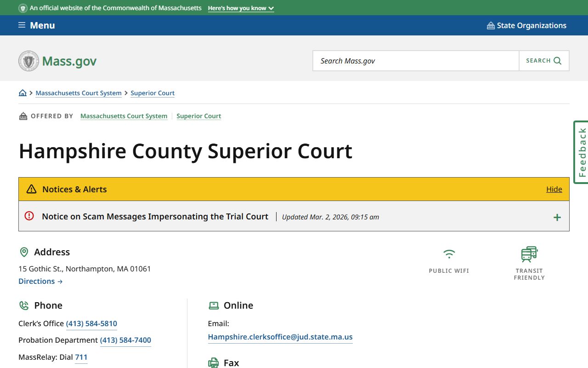Screen dimensions: 588x368
Task: Expand the scam messages notice with plus
Action: click(x=557, y=217)
